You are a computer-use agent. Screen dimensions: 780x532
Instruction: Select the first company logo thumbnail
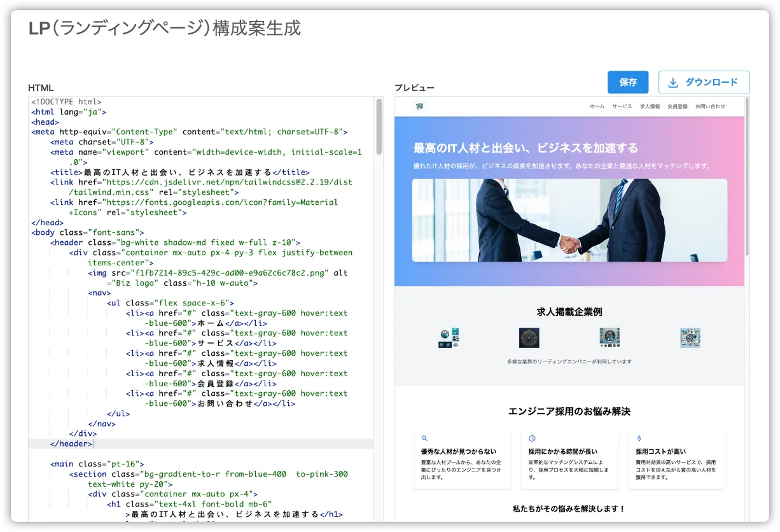[x=449, y=338]
